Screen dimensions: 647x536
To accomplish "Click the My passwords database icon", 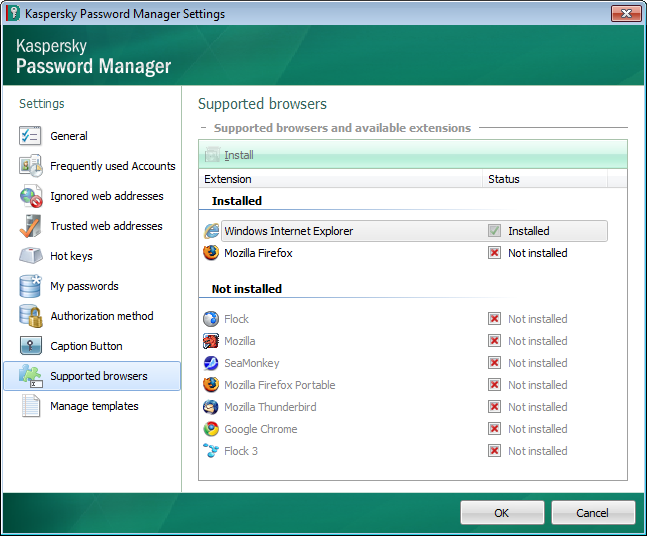I will click(x=31, y=286).
